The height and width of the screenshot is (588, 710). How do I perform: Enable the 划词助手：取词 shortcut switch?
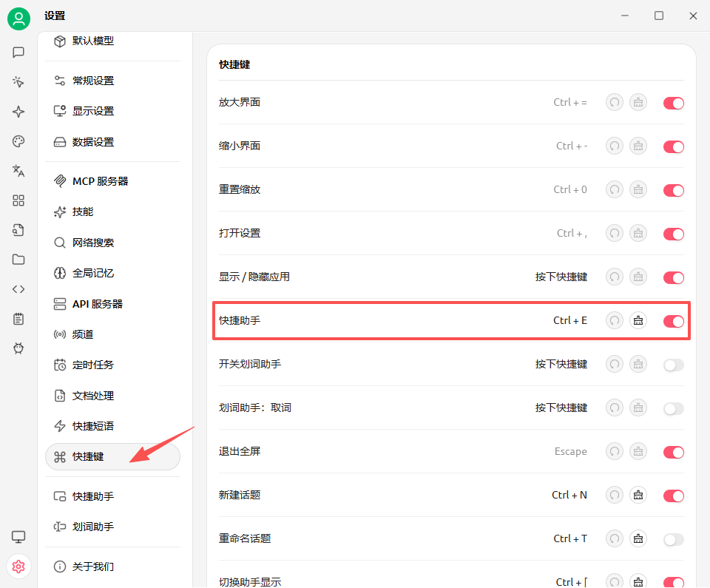(x=673, y=408)
